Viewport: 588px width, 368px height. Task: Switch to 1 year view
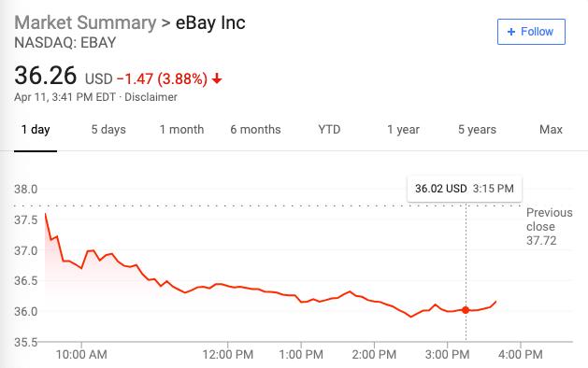pos(403,130)
